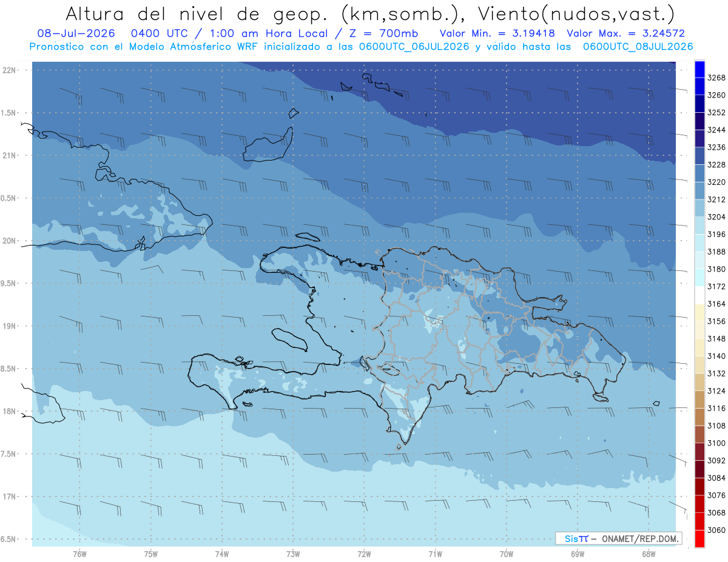The width and height of the screenshot is (728, 562).
Task: Click the '69W' longitude label
Action: 578,554
